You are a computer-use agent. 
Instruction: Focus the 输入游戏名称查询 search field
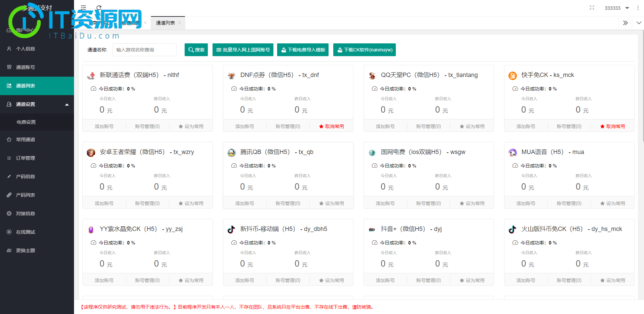(x=145, y=50)
